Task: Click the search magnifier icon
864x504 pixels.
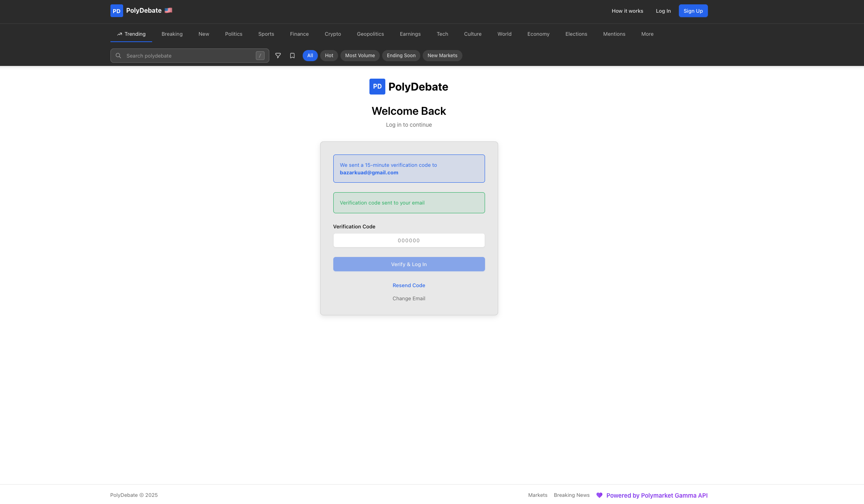Action: click(x=118, y=56)
